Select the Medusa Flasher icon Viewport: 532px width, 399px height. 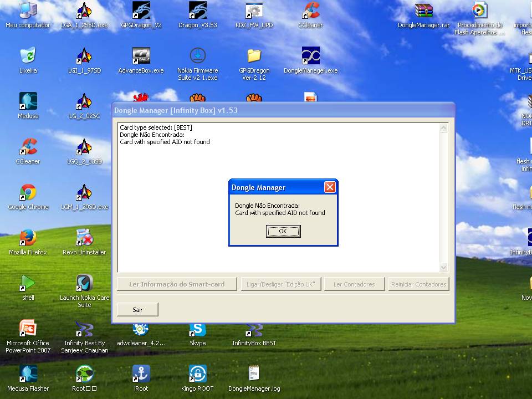coord(28,374)
